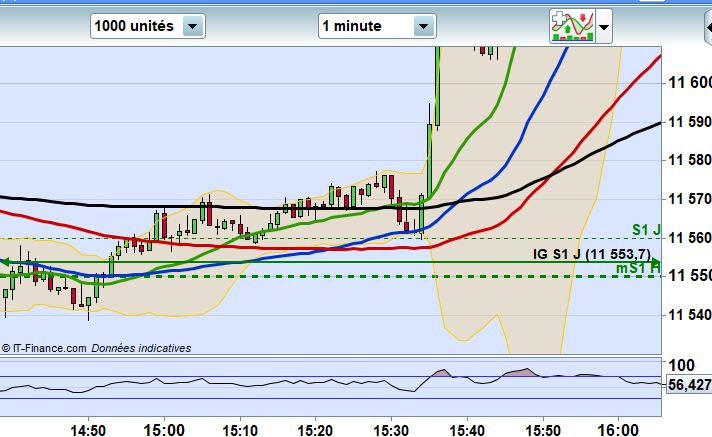Click the IT-Finance.com copyright text

[44, 348]
